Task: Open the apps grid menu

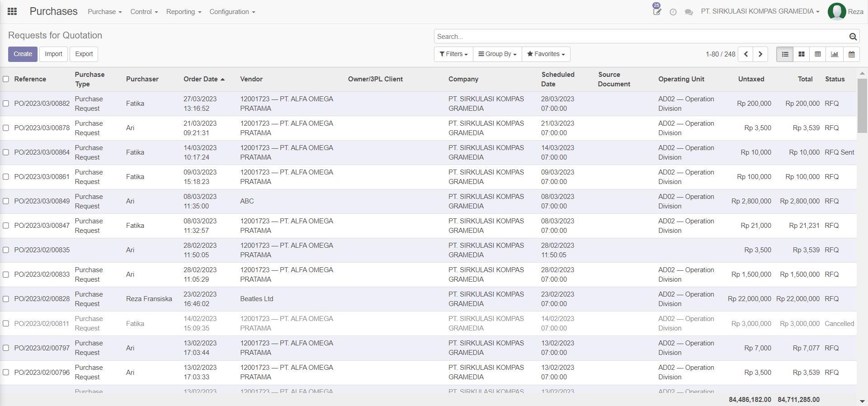Action: coord(12,11)
